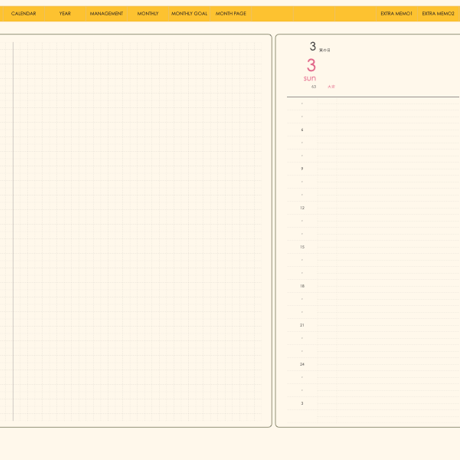This screenshot has width=460, height=460.
Task: Click the pink 'sun' weekday label
Action: tap(310, 78)
